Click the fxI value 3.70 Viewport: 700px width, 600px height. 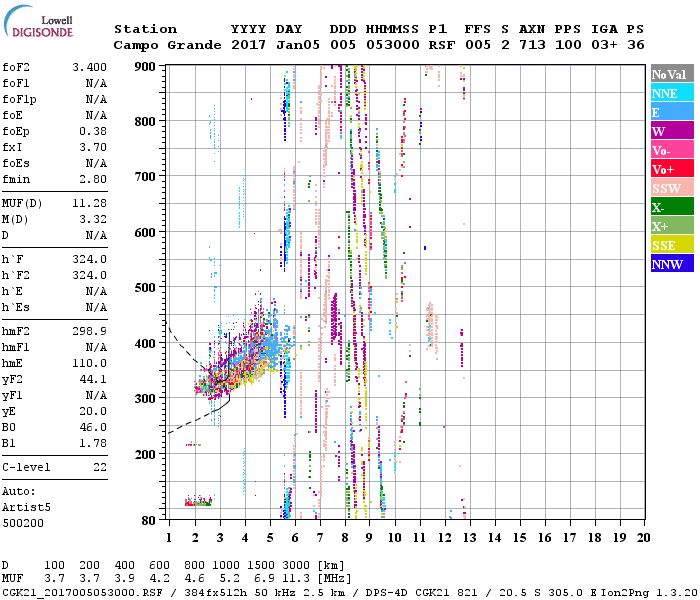(x=93, y=148)
